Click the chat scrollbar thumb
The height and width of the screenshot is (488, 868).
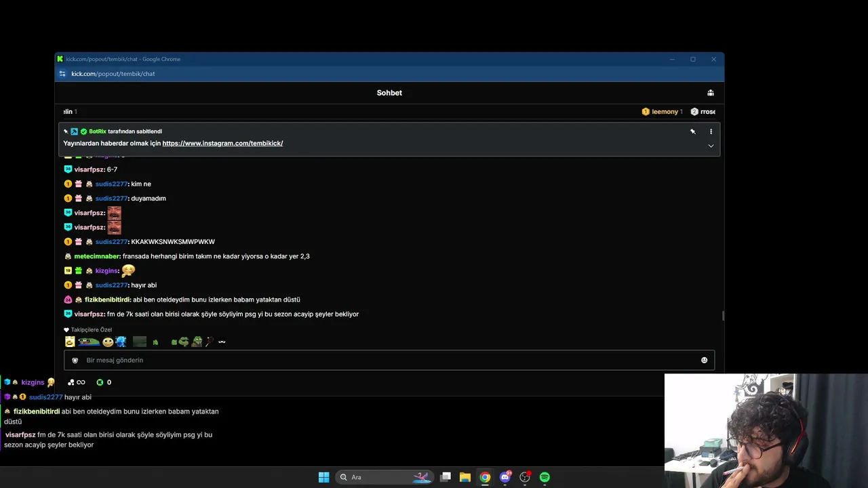coord(723,316)
